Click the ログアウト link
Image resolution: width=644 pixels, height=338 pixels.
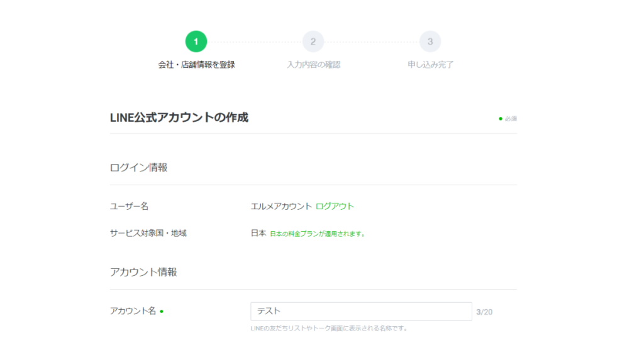(x=335, y=206)
